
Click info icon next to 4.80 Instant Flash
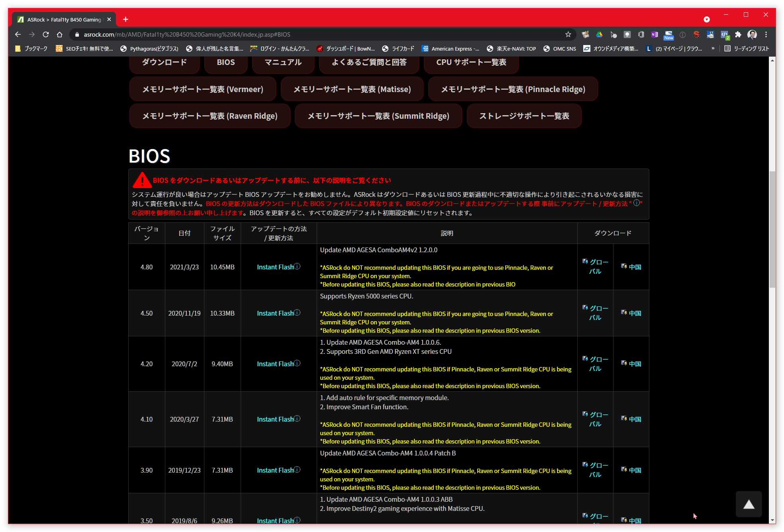(x=297, y=266)
